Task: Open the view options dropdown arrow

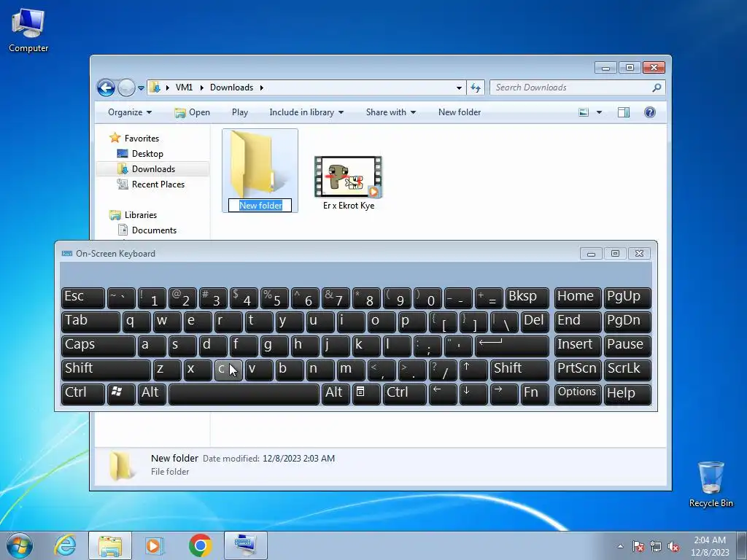Action: point(599,112)
